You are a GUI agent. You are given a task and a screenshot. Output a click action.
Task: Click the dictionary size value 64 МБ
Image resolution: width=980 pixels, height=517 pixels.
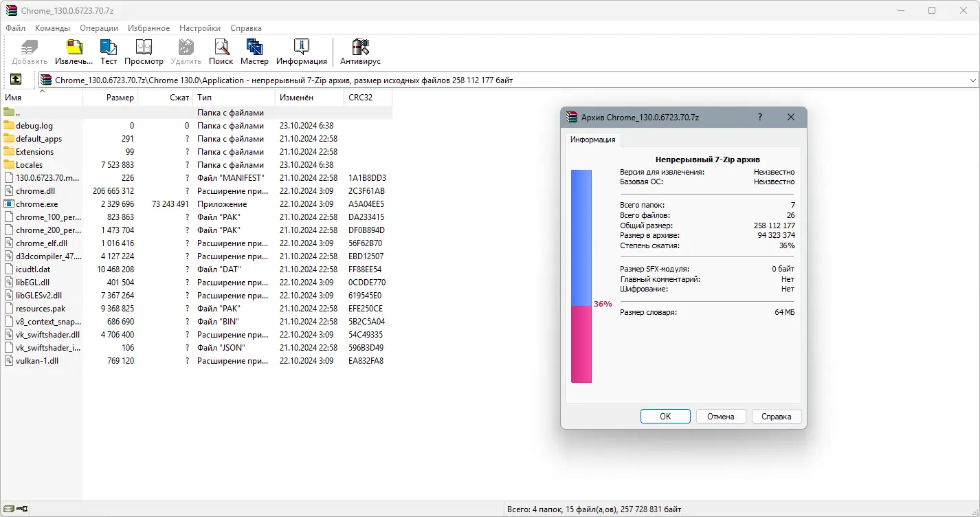pyautogui.click(x=785, y=312)
